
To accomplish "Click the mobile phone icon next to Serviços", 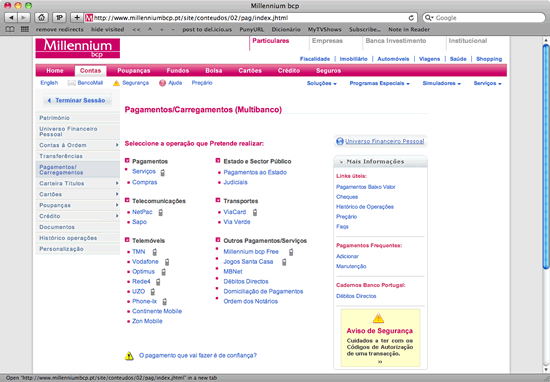I will coord(163,173).
